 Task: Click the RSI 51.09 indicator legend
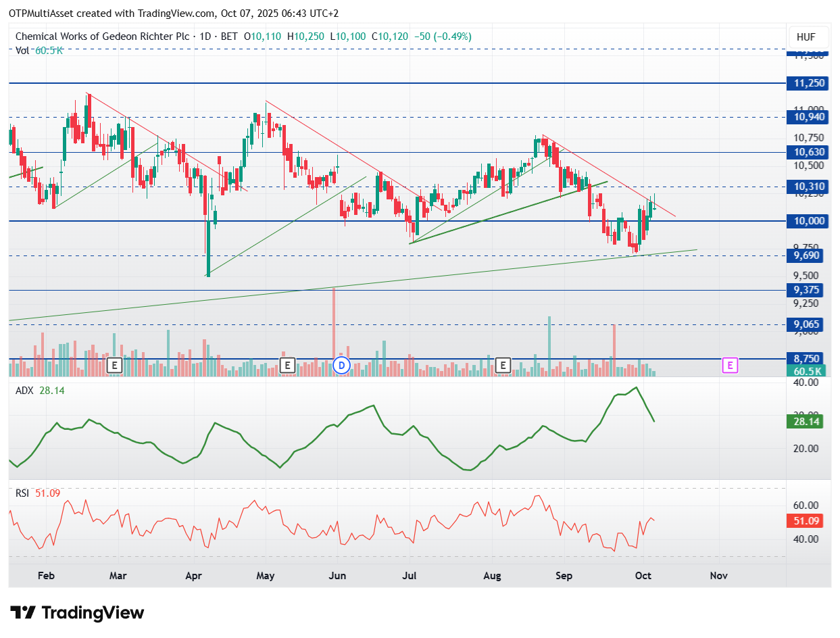coord(38,493)
